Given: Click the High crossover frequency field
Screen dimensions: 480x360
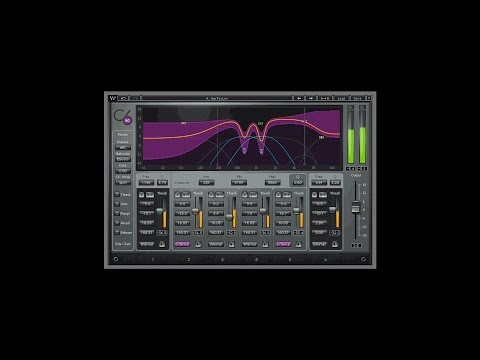Looking at the screenshot, I should pos(272,183).
